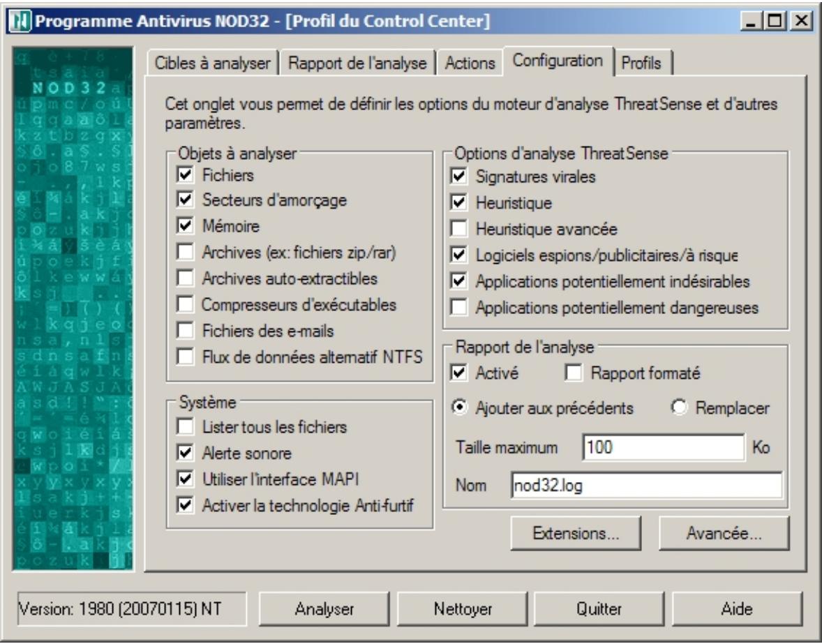Toggle the Activé report checkbox
The height and width of the screenshot is (644, 822).
point(458,373)
